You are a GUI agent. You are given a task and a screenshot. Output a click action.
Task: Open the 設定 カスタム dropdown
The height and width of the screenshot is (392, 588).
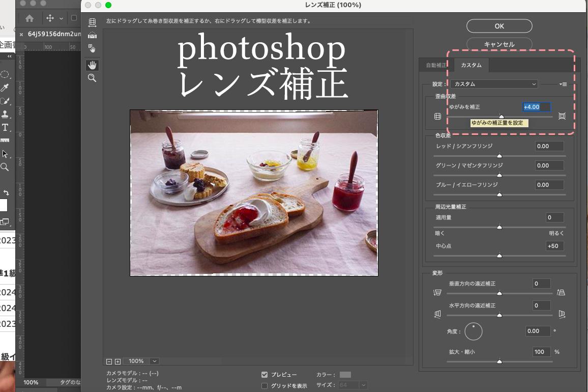[494, 84]
